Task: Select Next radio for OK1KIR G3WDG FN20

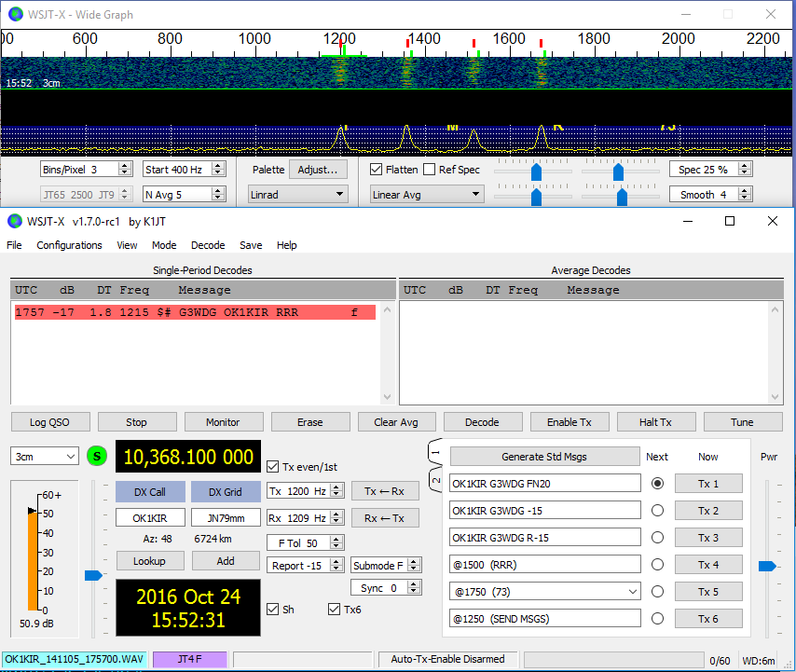Action: tap(657, 483)
